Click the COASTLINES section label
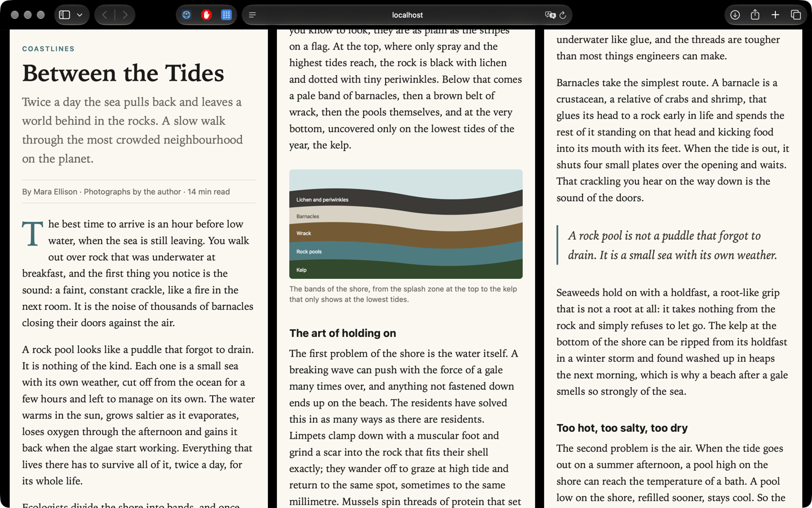Image resolution: width=812 pixels, height=508 pixels. pyautogui.click(x=48, y=49)
